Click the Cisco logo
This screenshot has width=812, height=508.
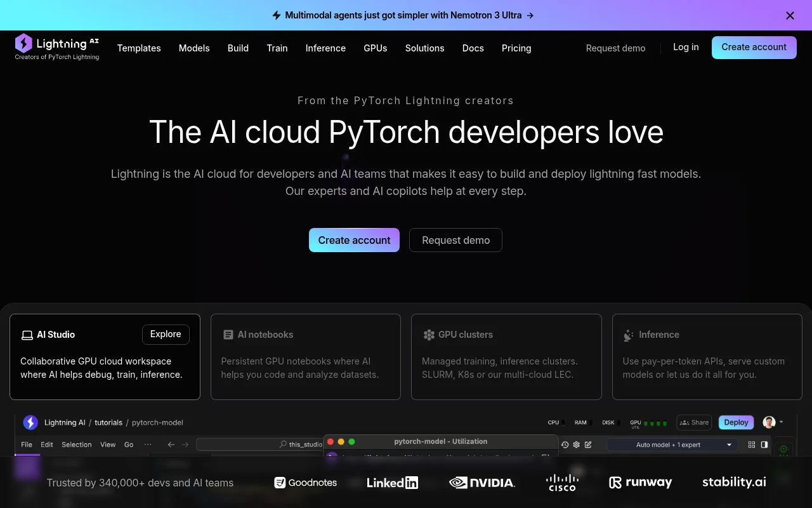click(x=561, y=483)
